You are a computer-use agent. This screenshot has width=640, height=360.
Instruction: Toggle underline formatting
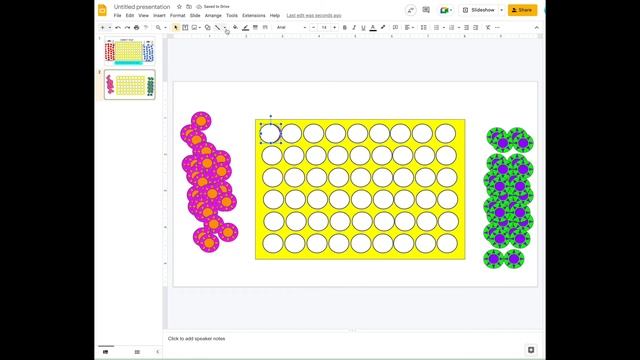pyautogui.click(x=363, y=27)
